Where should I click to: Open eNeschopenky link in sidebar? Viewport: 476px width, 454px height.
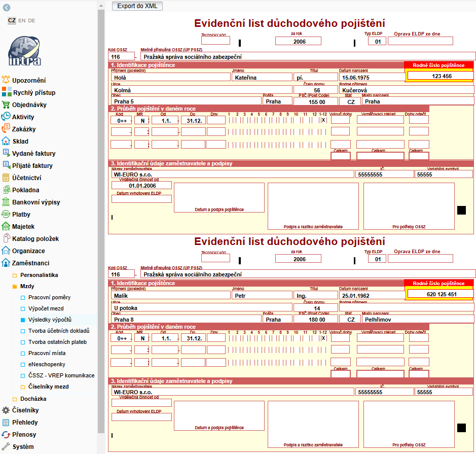tap(47, 364)
